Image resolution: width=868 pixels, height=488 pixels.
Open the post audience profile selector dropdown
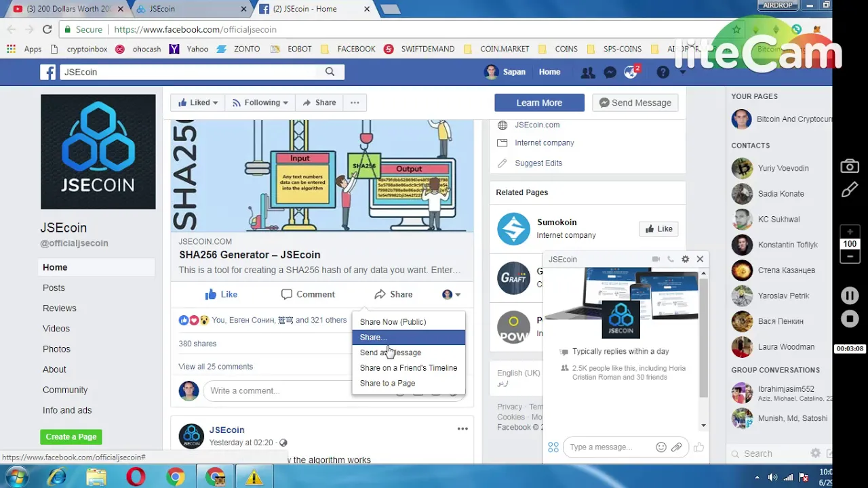click(452, 294)
